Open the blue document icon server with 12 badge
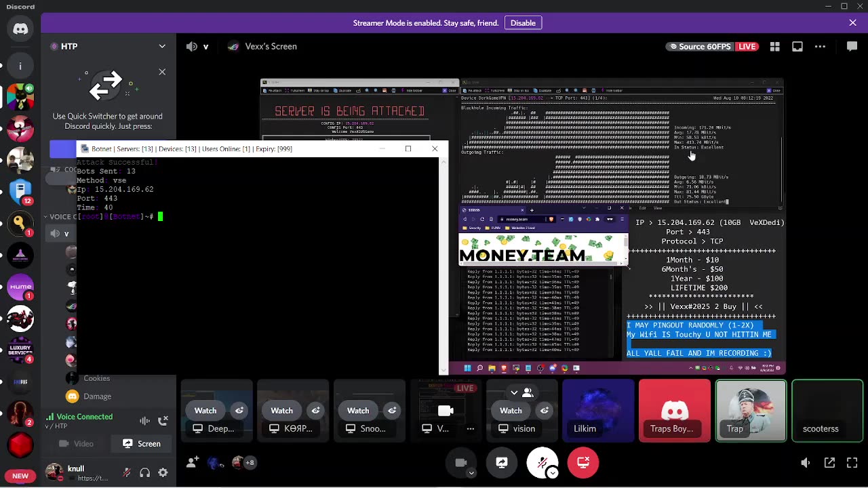 [20, 192]
